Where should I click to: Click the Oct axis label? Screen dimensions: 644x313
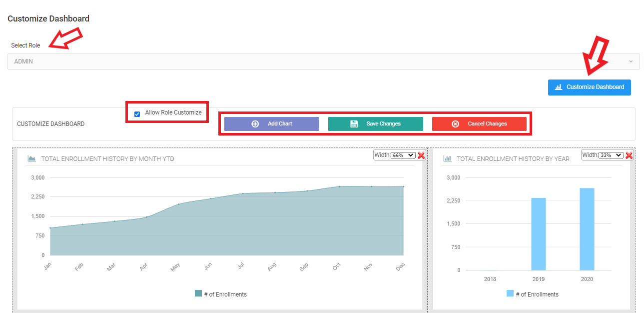coord(337,267)
